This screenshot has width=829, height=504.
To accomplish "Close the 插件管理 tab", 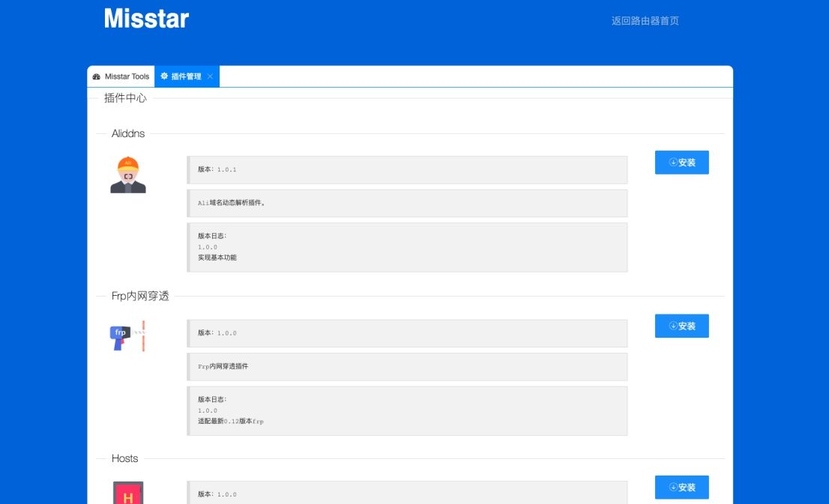I will pyautogui.click(x=211, y=76).
